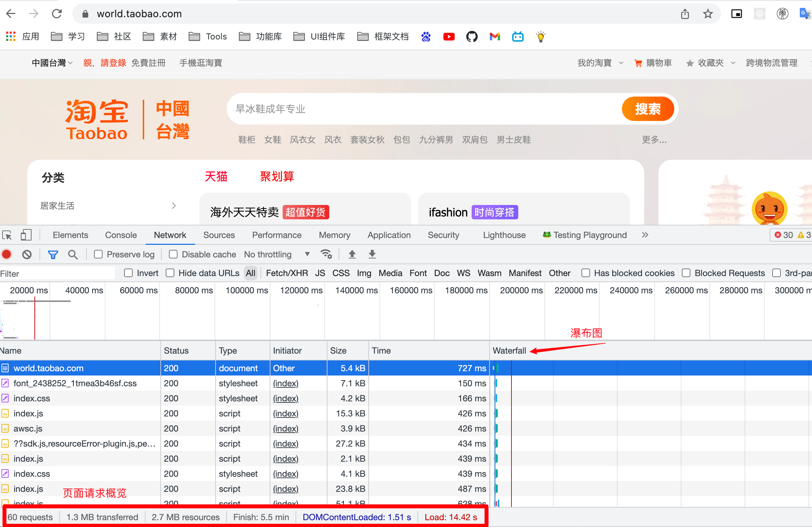Open network conditions wifi icon
This screenshot has height=527, width=812.
326,254
